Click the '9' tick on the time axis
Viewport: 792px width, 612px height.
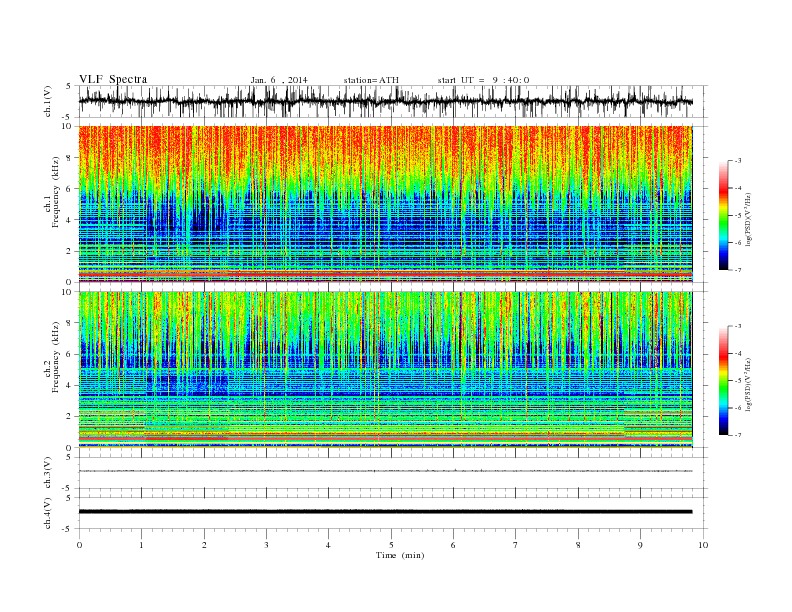640,545
